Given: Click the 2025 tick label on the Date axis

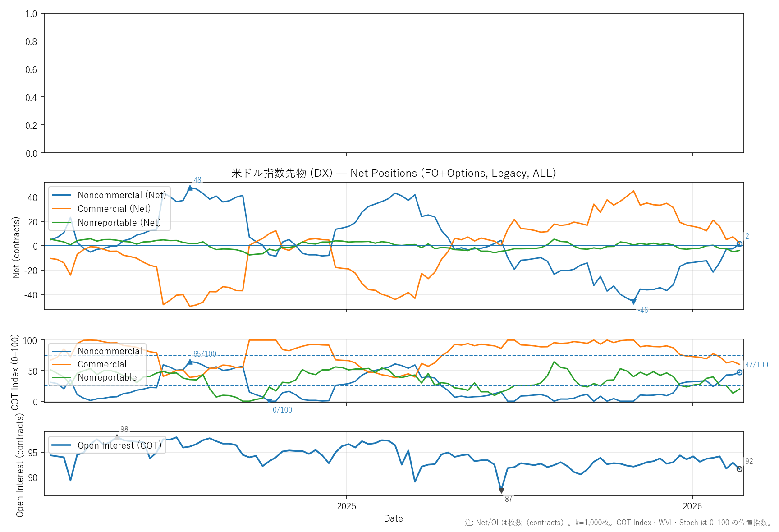Looking at the screenshot, I should [x=346, y=506].
